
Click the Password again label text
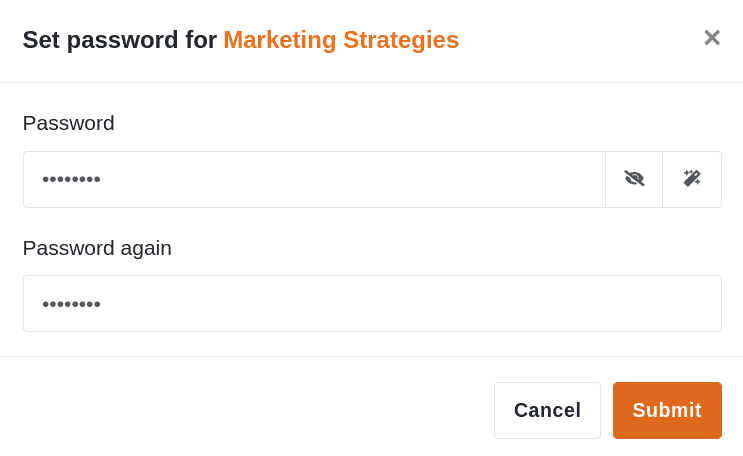click(97, 248)
